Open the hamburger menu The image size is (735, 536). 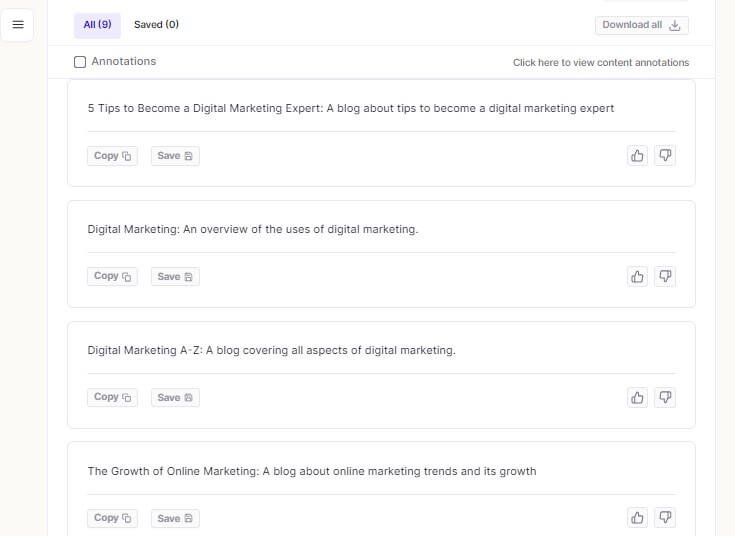coord(18,24)
